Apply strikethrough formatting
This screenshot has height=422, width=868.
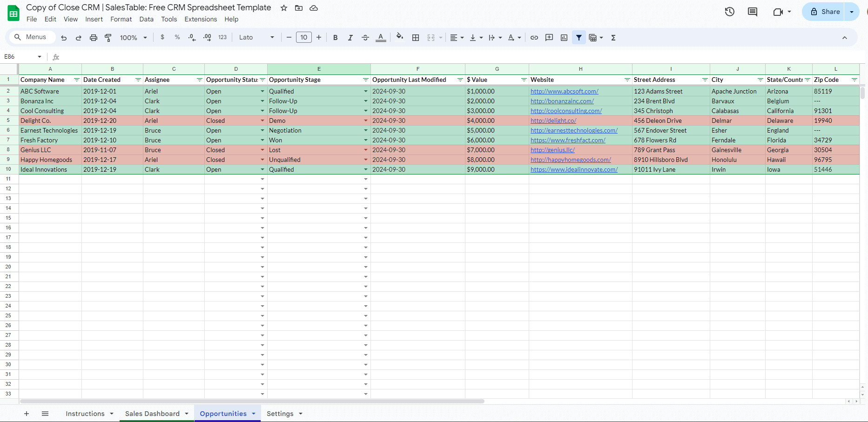[365, 37]
